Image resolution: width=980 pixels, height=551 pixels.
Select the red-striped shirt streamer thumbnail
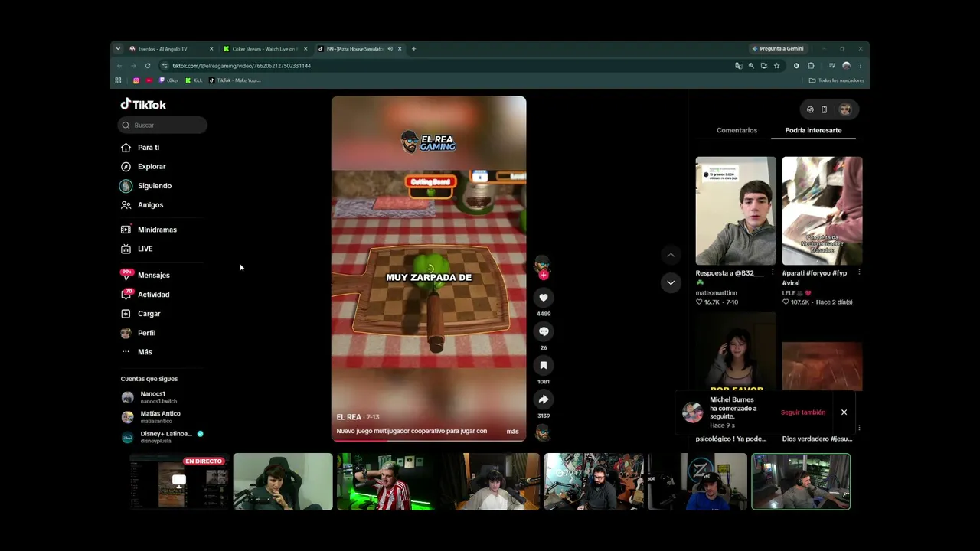[387, 481]
